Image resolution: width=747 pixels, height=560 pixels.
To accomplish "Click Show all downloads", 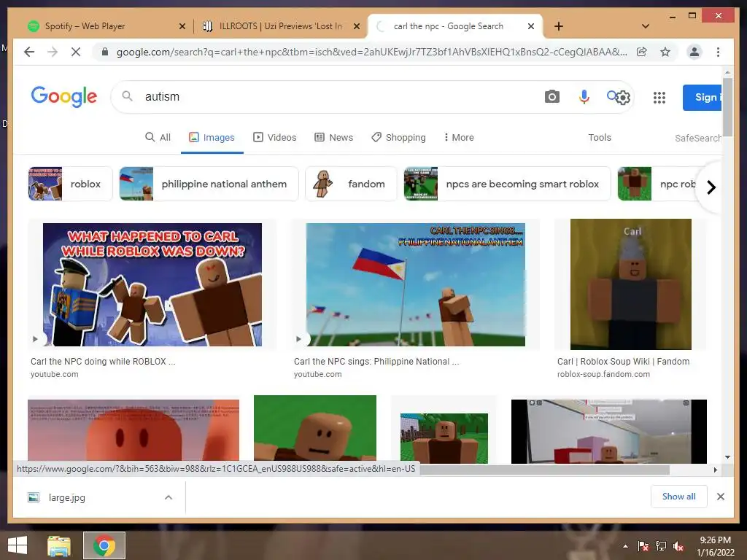I will pyautogui.click(x=678, y=497).
